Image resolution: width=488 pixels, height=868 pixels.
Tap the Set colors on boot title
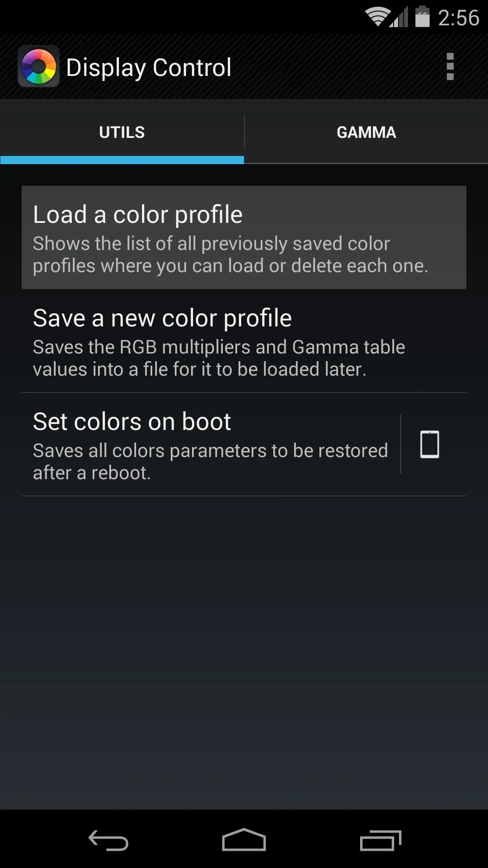pos(132,421)
